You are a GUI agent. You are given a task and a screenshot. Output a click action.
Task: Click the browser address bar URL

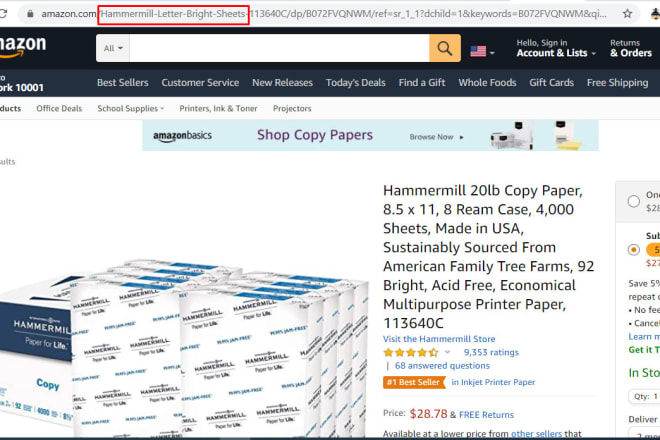(x=324, y=14)
